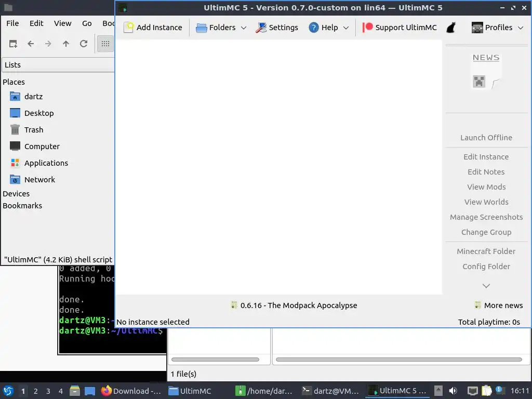Image resolution: width=532 pixels, height=399 pixels.
Task: Click Manage Screenshots in side panel
Action: click(x=486, y=217)
